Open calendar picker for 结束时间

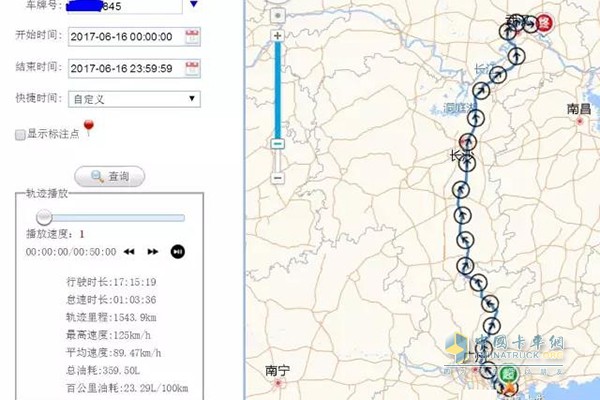click(x=193, y=68)
